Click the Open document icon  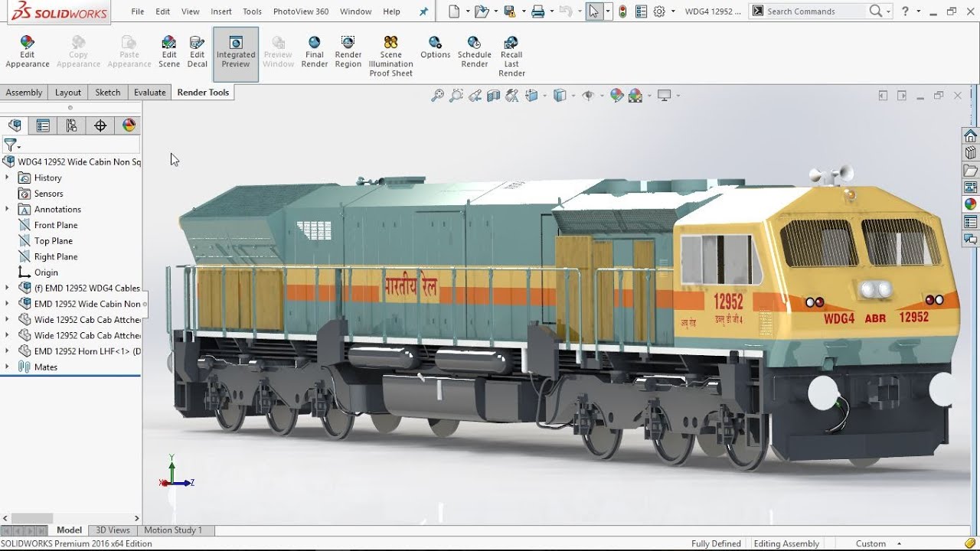[x=480, y=11]
